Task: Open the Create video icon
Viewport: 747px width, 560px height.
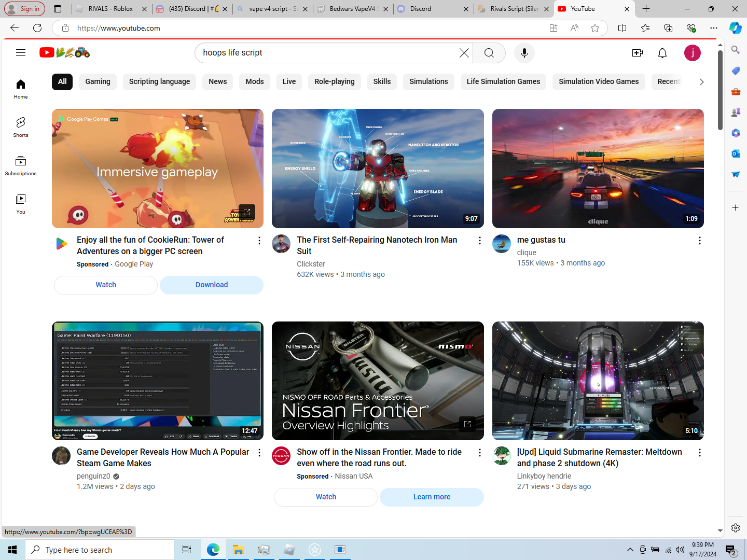Action: [638, 53]
